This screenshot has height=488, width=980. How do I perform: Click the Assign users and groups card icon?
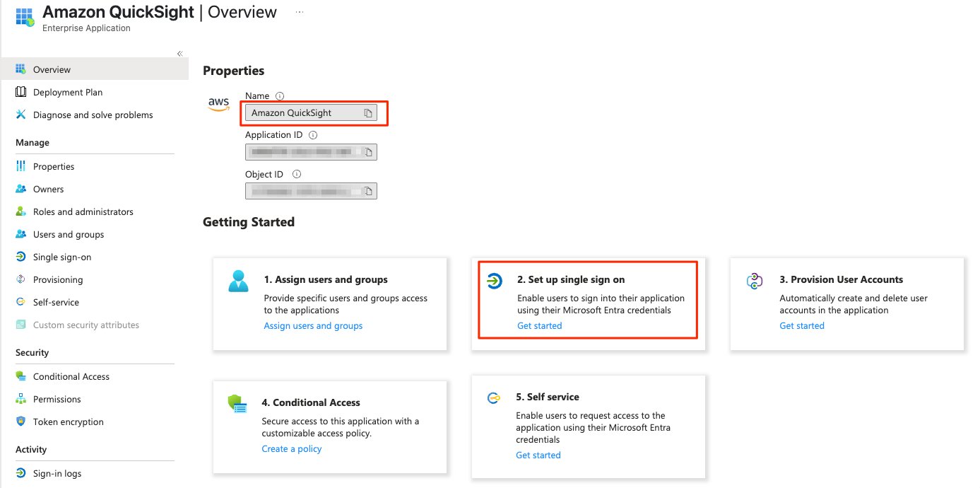pos(239,281)
